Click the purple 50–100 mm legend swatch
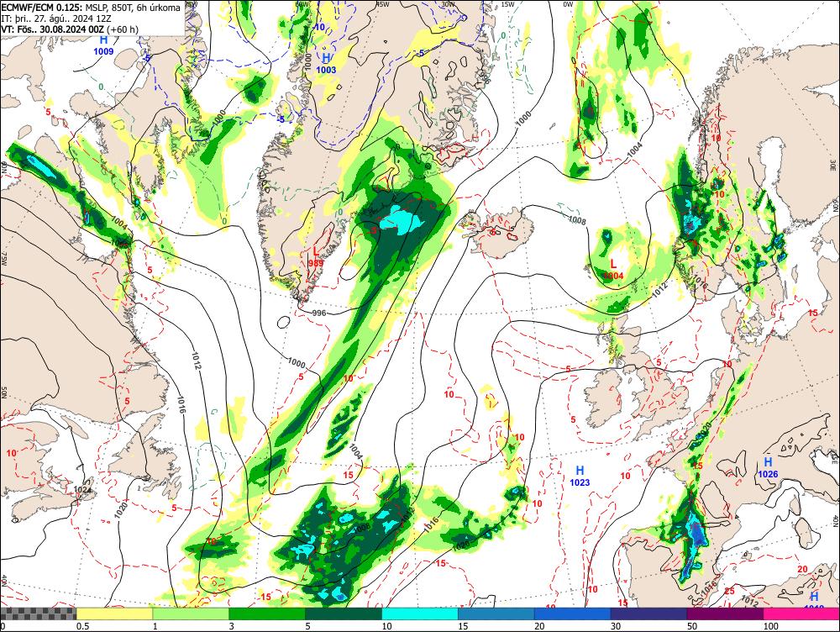This screenshot has height=632, width=840. click(x=726, y=614)
